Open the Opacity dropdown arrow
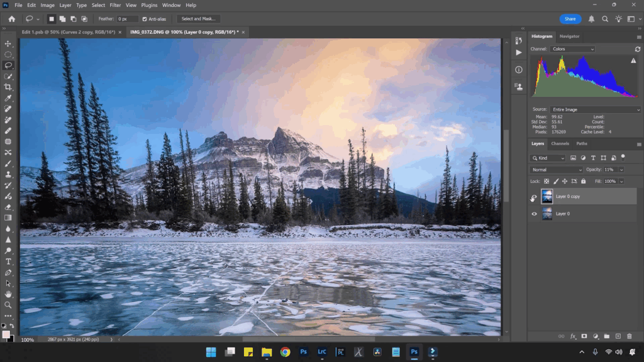644x362 pixels. click(620, 169)
